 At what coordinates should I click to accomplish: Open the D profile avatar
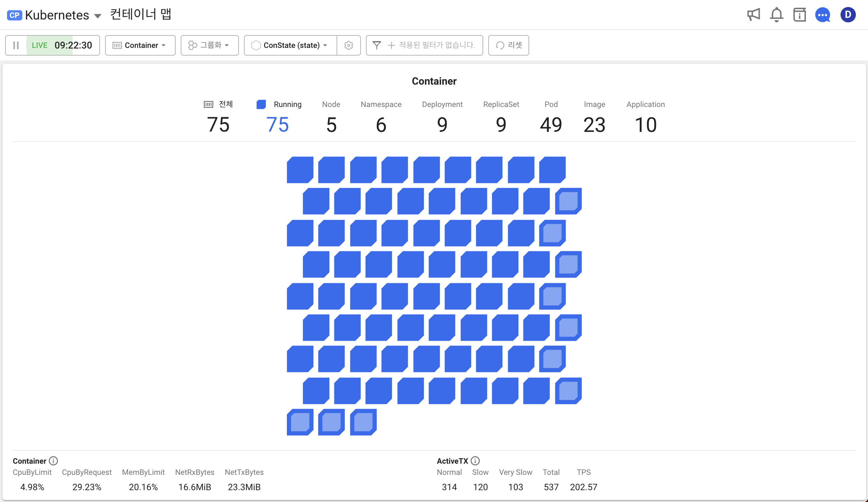pos(848,14)
